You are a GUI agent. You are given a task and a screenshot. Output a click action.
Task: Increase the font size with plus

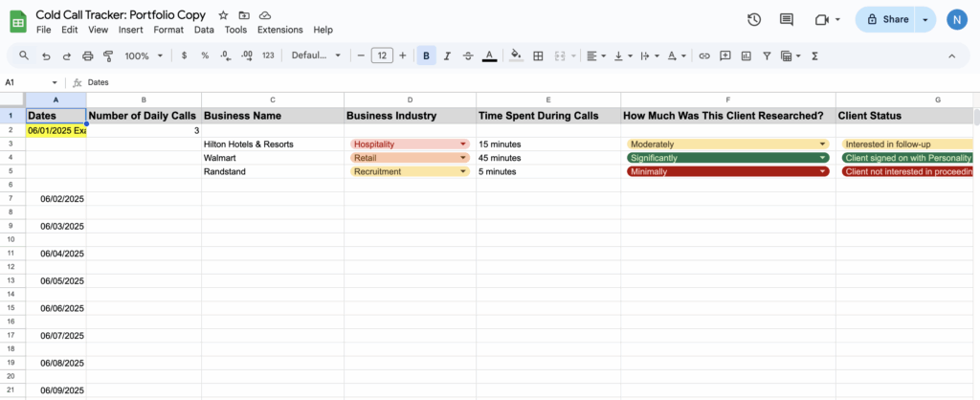click(x=403, y=56)
